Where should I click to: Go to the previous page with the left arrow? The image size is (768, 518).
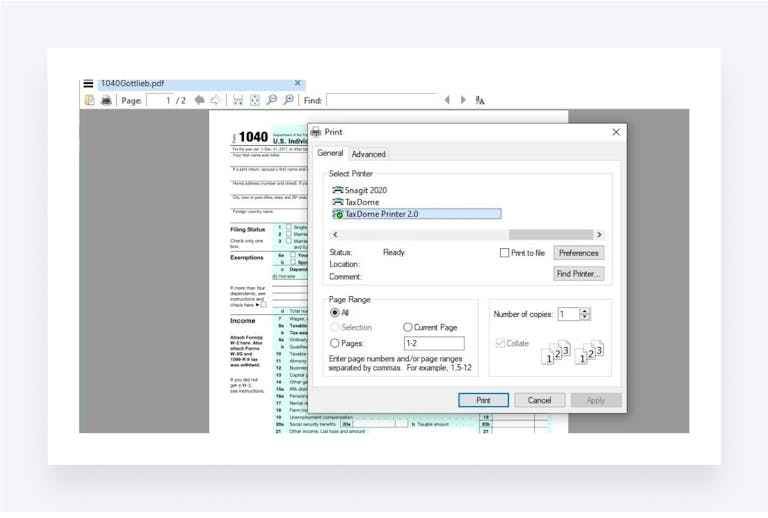(x=199, y=100)
